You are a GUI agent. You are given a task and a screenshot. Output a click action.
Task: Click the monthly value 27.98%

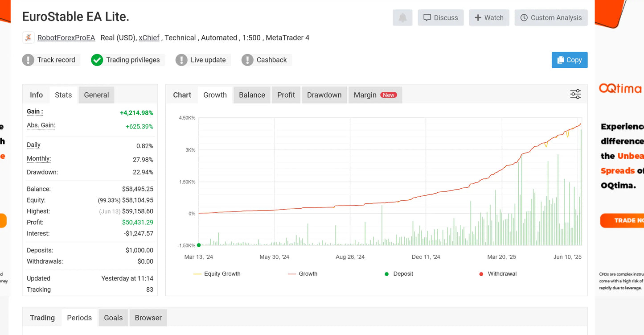click(144, 160)
